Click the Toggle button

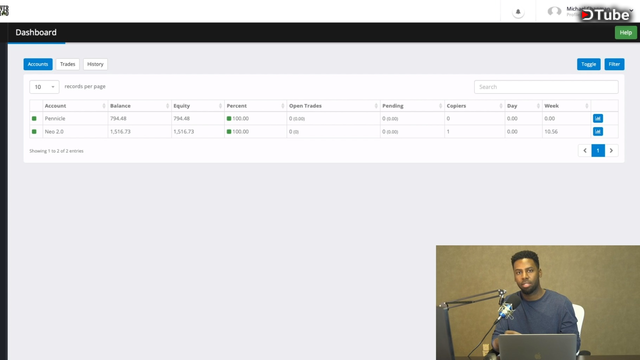(589, 64)
